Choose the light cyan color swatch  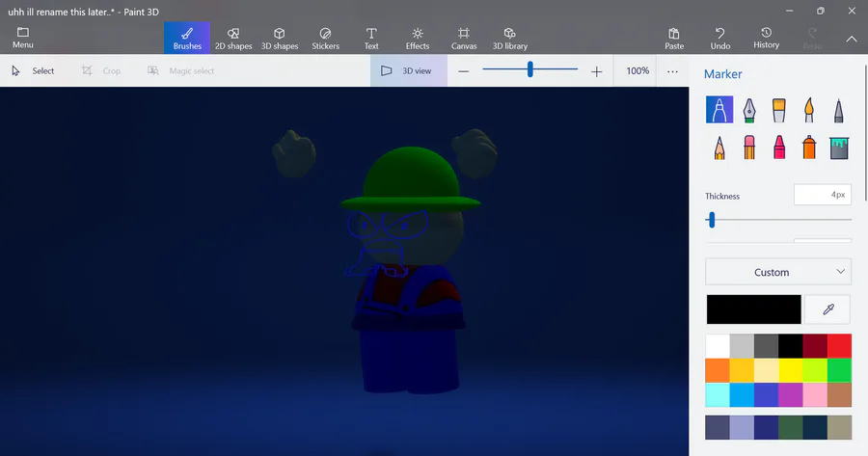click(x=718, y=394)
